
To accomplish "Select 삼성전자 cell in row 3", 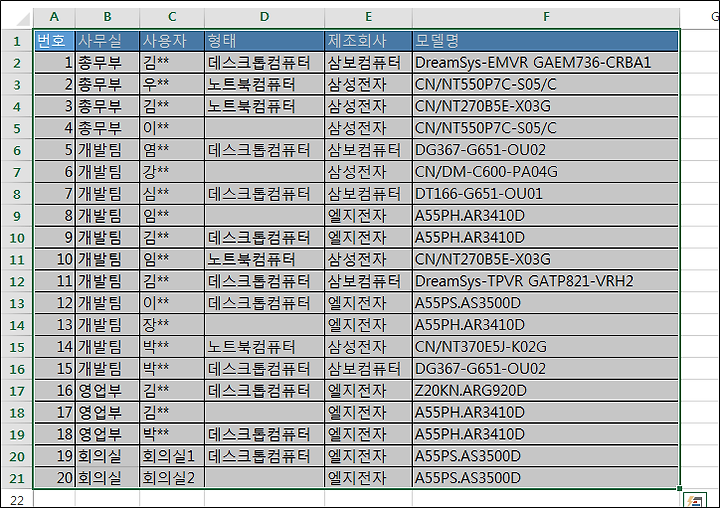I will pos(368,85).
